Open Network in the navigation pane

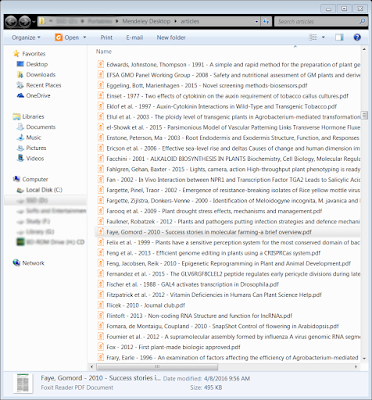click(33, 263)
